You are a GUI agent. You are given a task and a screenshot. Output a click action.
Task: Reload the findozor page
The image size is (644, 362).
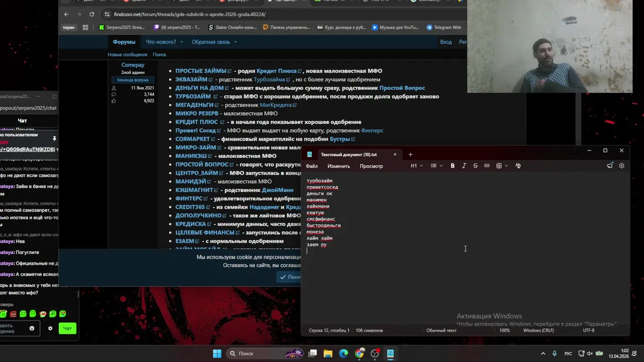pyautogui.click(x=92, y=14)
